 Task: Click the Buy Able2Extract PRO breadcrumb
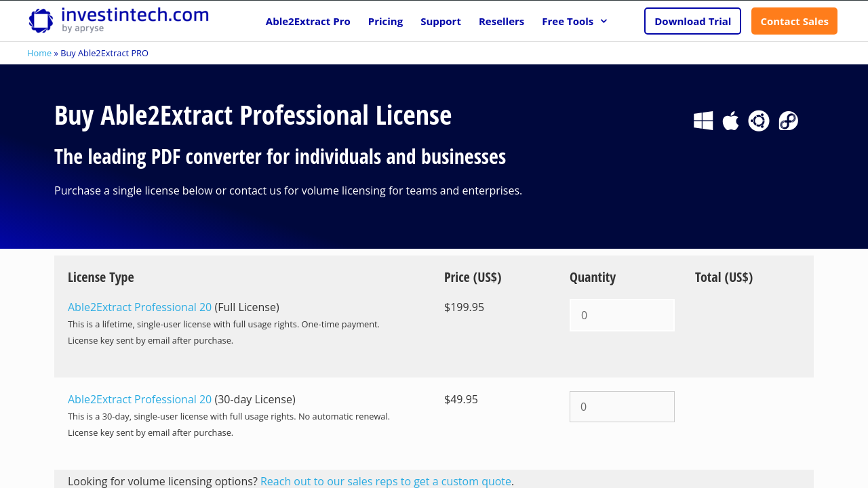104,53
